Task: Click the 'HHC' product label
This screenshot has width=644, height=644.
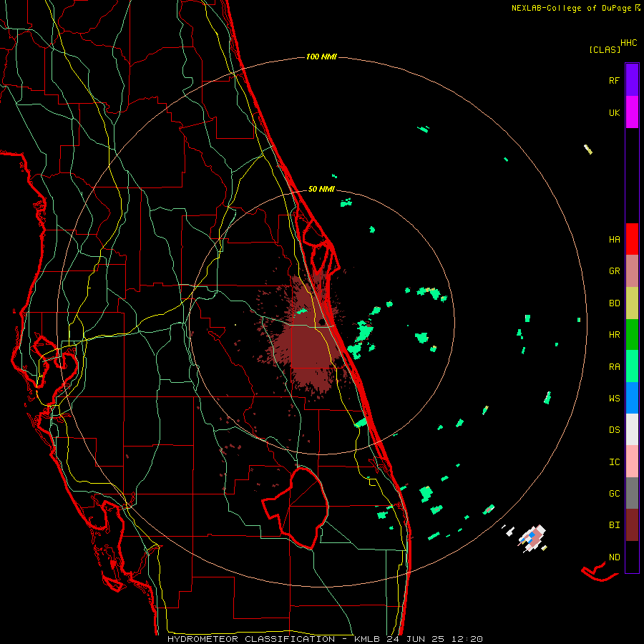Action: coord(628,43)
